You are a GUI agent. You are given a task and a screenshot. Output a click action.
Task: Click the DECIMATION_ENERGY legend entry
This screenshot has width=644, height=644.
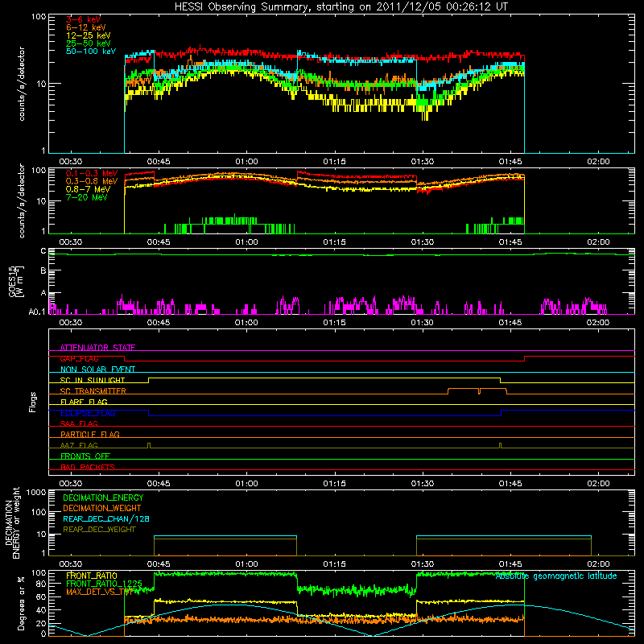coord(103,497)
